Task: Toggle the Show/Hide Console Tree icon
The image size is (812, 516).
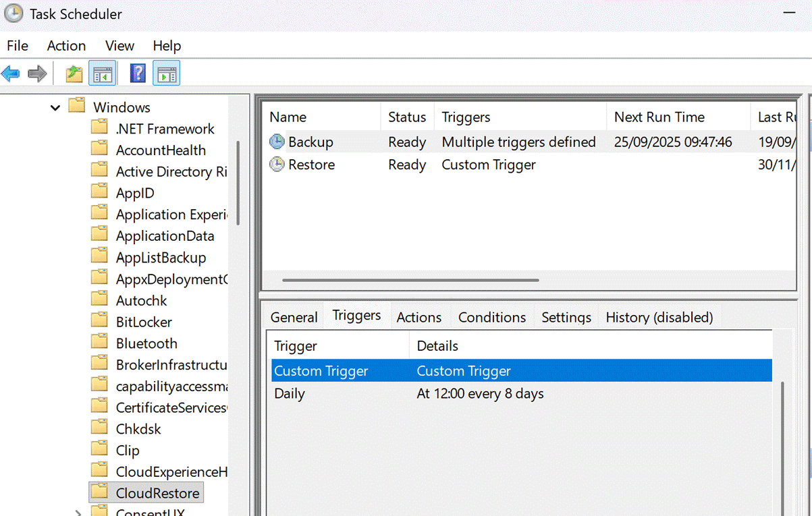Action: [x=103, y=74]
